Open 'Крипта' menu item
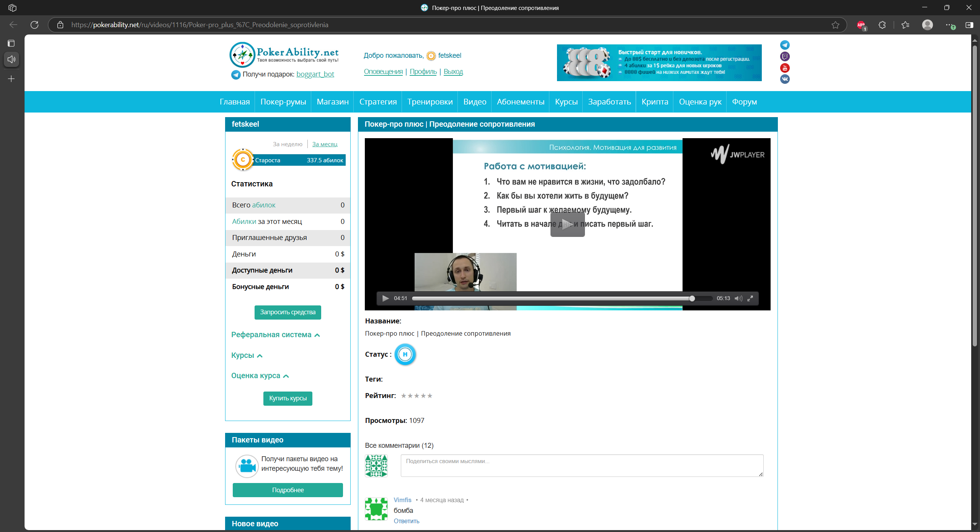This screenshot has width=980, height=532. 655,102
